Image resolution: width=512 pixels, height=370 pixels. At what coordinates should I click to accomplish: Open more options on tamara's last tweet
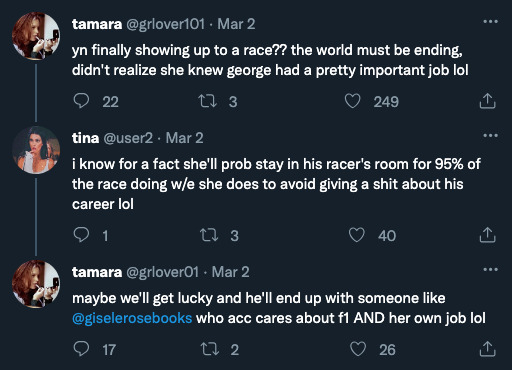coord(490,270)
